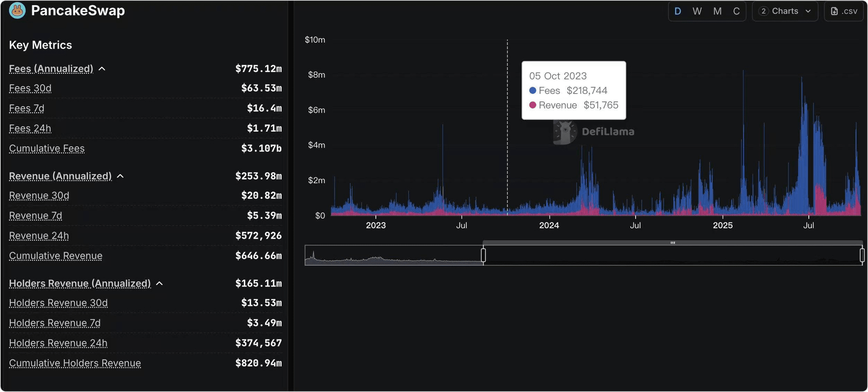Click the Fees (Annualized) label

tap(51, 69)
